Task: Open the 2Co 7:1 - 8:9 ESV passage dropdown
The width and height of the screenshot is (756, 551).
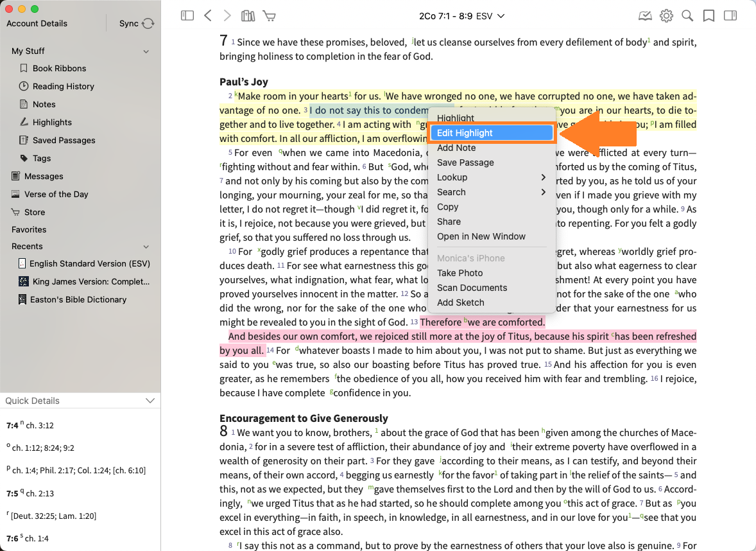Action: 461,16
